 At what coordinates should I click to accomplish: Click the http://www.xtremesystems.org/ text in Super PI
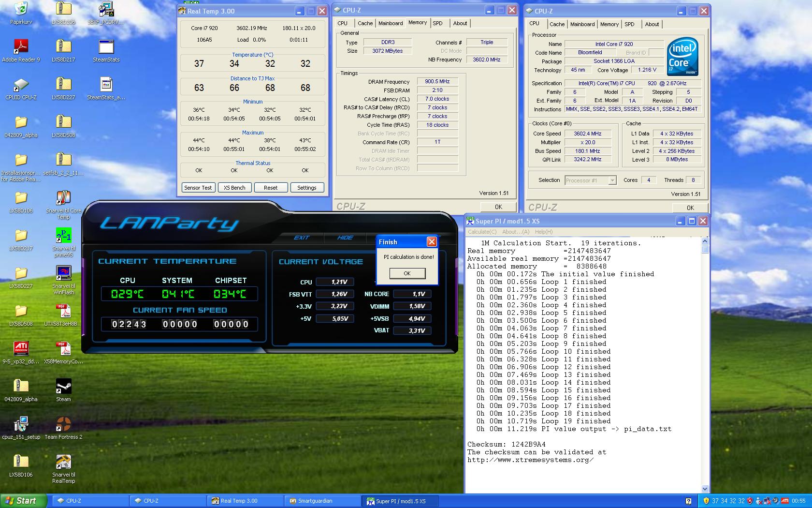point(530,460)
